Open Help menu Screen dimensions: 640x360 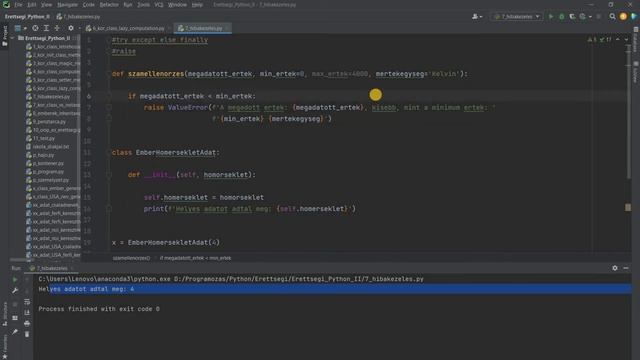click(197, 5)
